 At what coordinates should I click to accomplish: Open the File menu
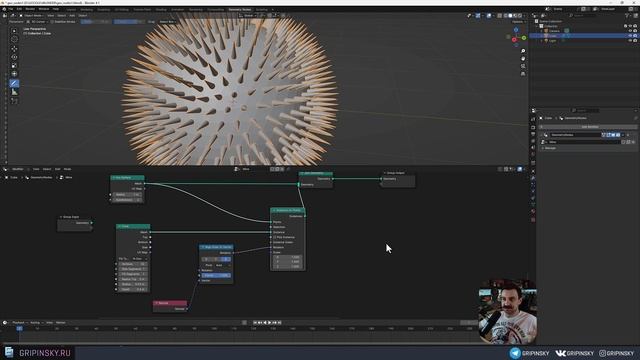(x=10, y=9)
